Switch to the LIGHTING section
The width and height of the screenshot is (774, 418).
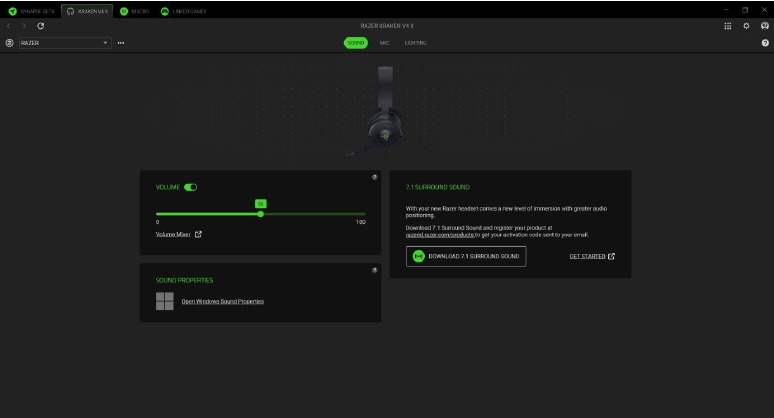click(415, 43)
